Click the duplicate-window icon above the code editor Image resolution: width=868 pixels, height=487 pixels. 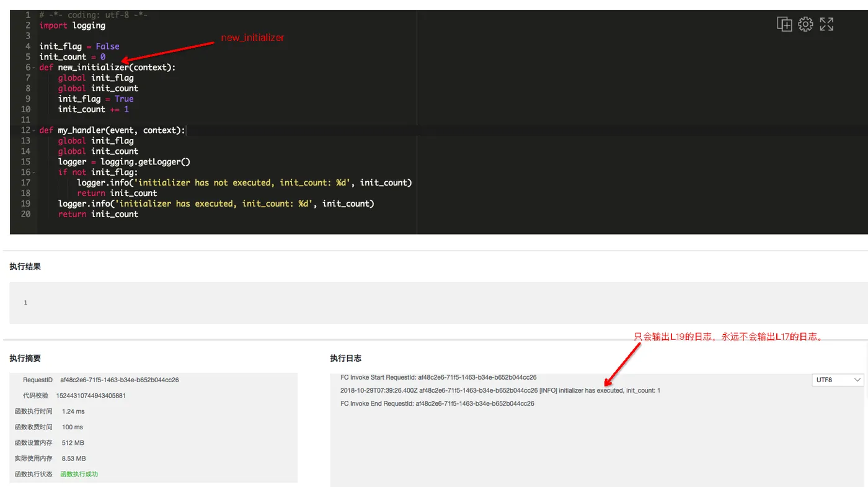[x=784, y=24]
